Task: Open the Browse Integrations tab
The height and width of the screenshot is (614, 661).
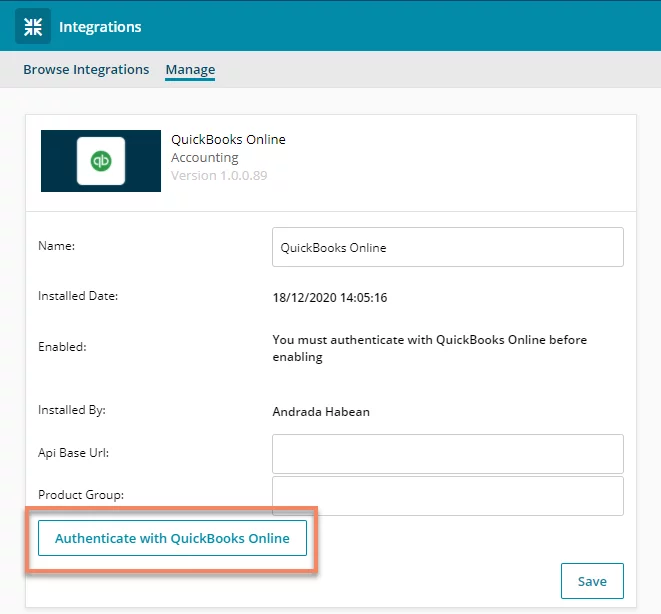Action: 86,69
